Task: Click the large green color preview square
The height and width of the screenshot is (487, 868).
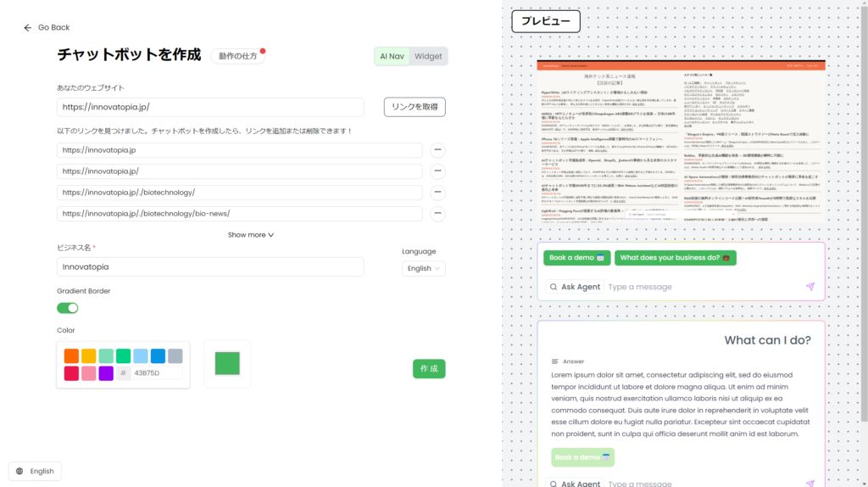Action: click(227, 363)
